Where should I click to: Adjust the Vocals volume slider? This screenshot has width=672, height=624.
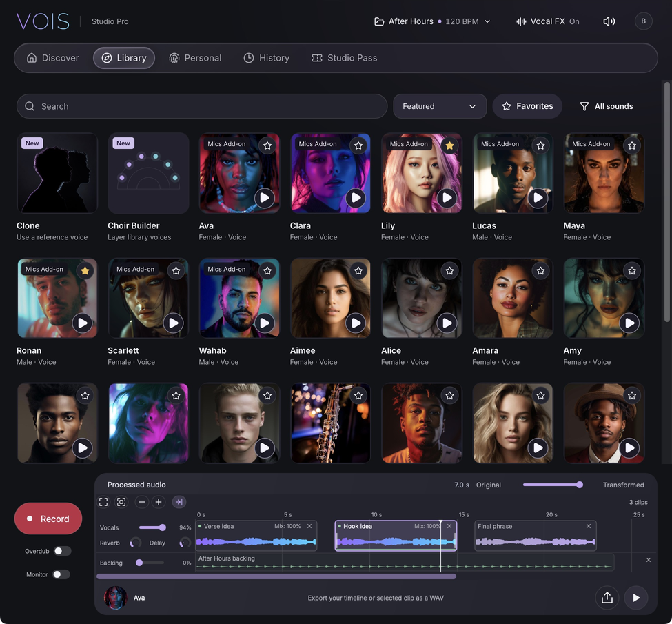click(152, 527)
